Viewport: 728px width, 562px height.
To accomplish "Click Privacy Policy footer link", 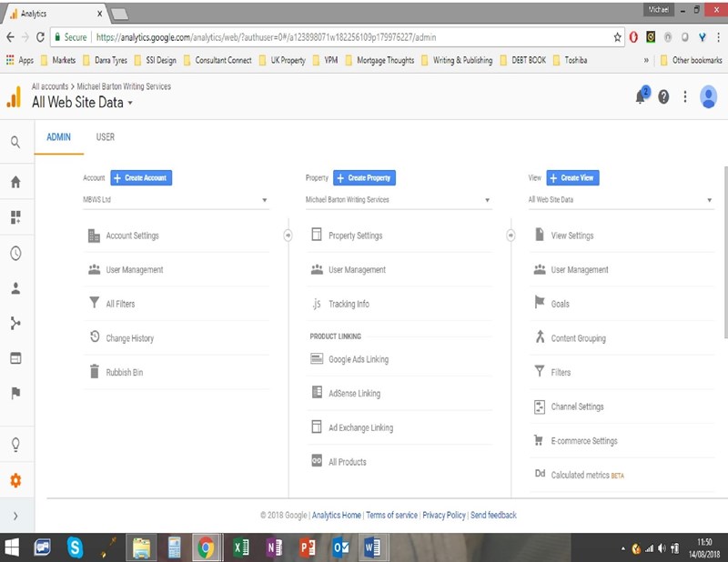I will tap(444, 515).
